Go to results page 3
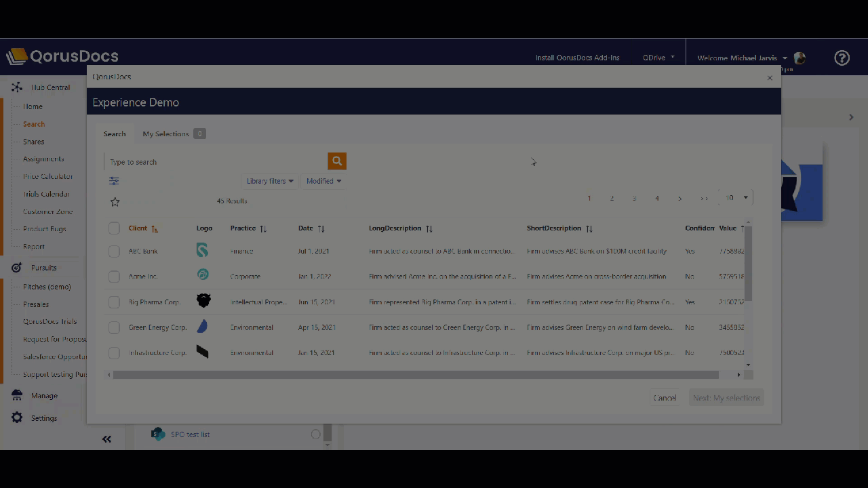The image size is (868, 488). 634,198
